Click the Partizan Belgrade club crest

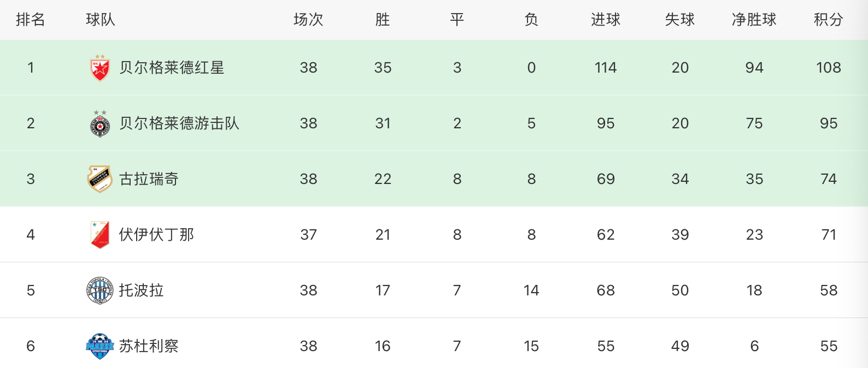[x=100, y=124]
